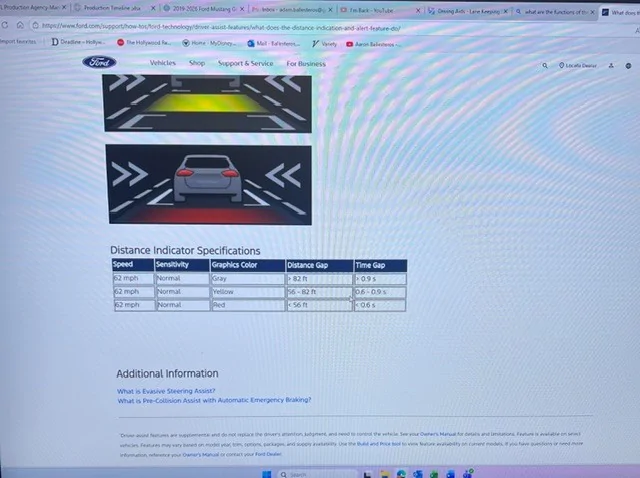Click the site info lock icon
640x478 pixels.
click(36, 25)
